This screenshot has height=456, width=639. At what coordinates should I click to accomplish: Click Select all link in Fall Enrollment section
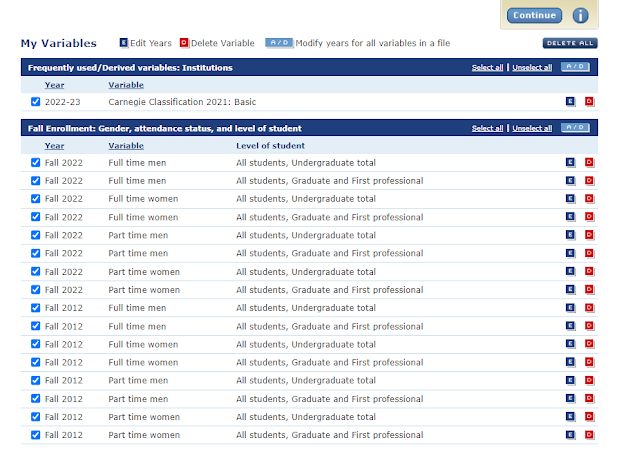coord(487,129)
